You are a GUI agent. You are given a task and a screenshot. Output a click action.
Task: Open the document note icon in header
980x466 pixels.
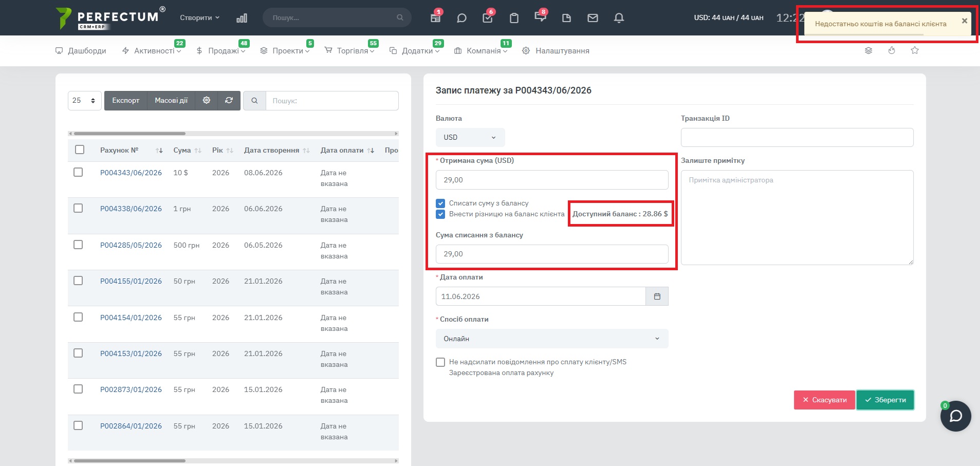point(566,18)
